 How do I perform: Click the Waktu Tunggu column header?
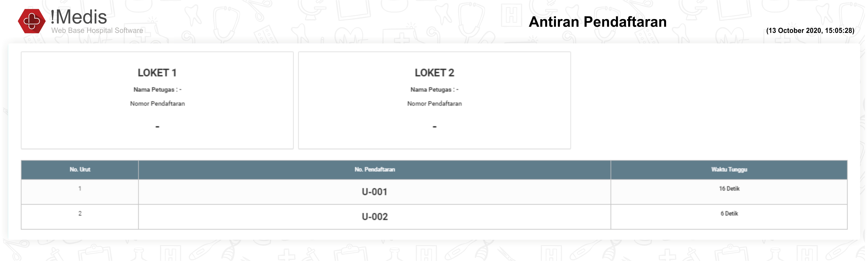(x=729, y=170)
